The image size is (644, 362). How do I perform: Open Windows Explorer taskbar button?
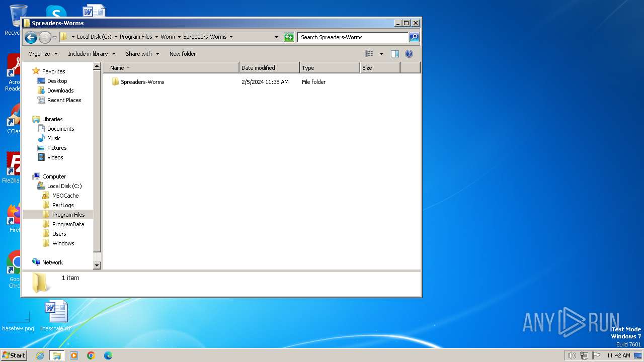coord(57,355)
